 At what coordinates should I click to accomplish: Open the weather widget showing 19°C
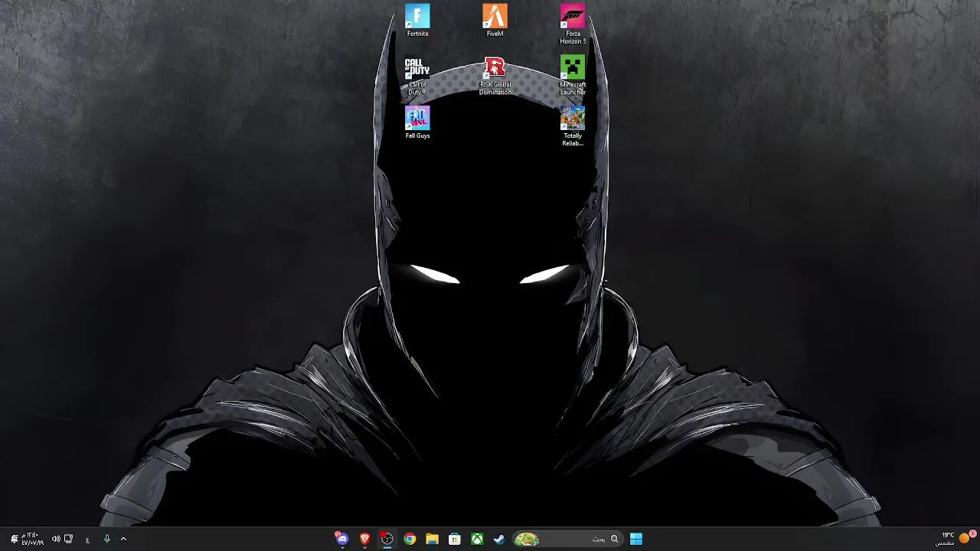coord(954,539)
